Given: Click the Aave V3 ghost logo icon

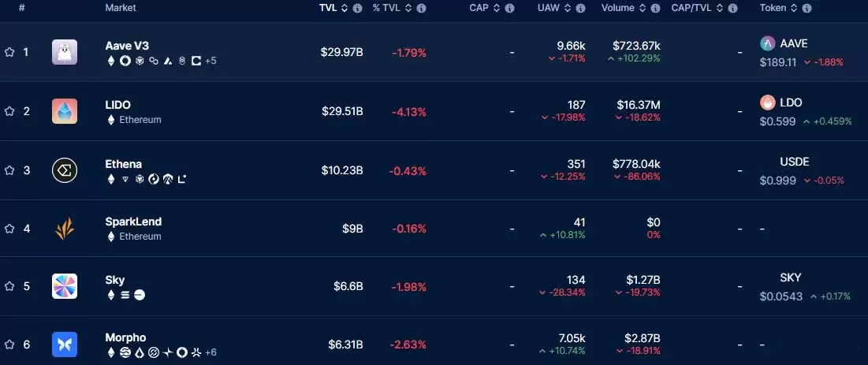Looking at the screenshot, I should (65, 52).
